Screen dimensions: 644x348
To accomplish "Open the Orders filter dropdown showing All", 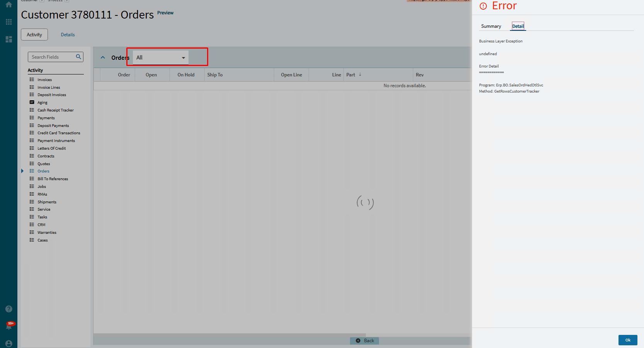I will (161, 57).
